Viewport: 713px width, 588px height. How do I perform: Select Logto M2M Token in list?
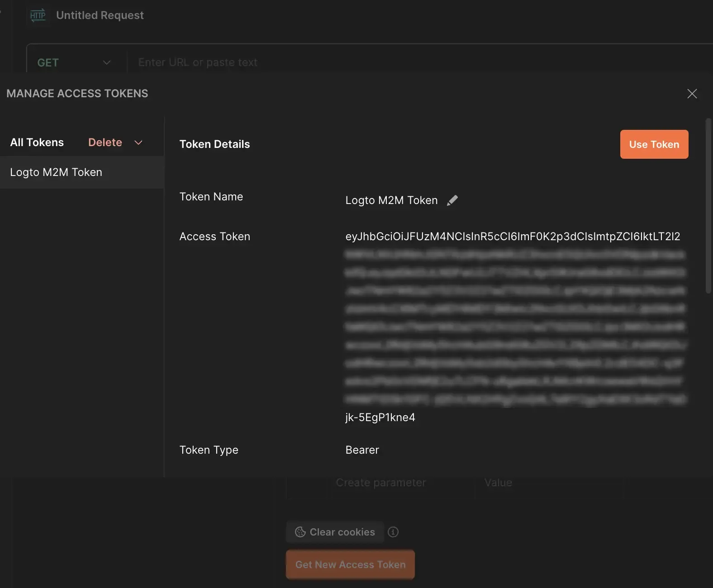click(82, 172)
